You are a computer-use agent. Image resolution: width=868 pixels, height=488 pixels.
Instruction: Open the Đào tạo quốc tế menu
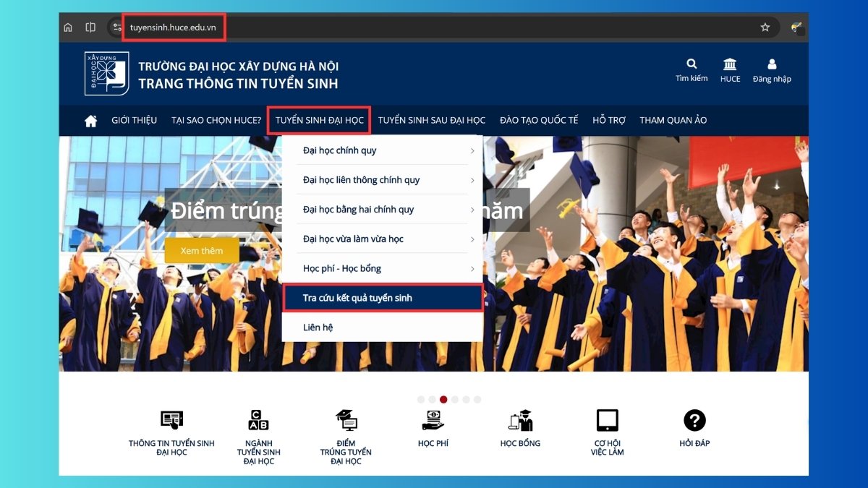click(539, 120)
